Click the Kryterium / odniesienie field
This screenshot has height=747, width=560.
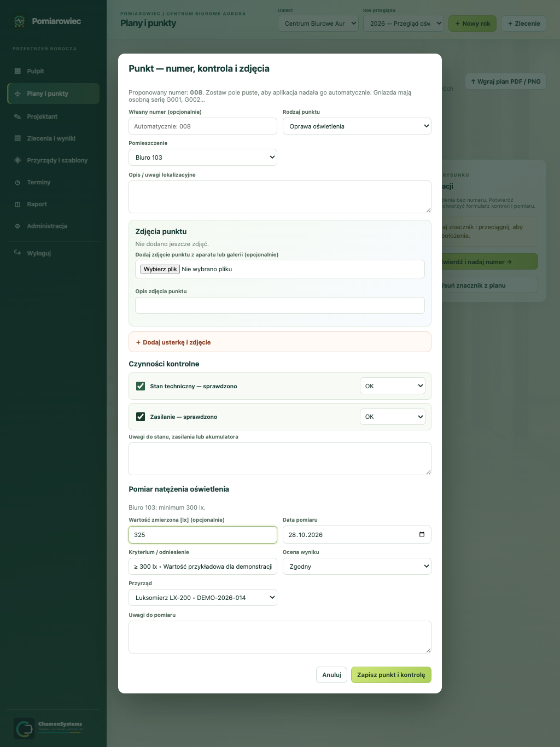click(x=203, y=567)
